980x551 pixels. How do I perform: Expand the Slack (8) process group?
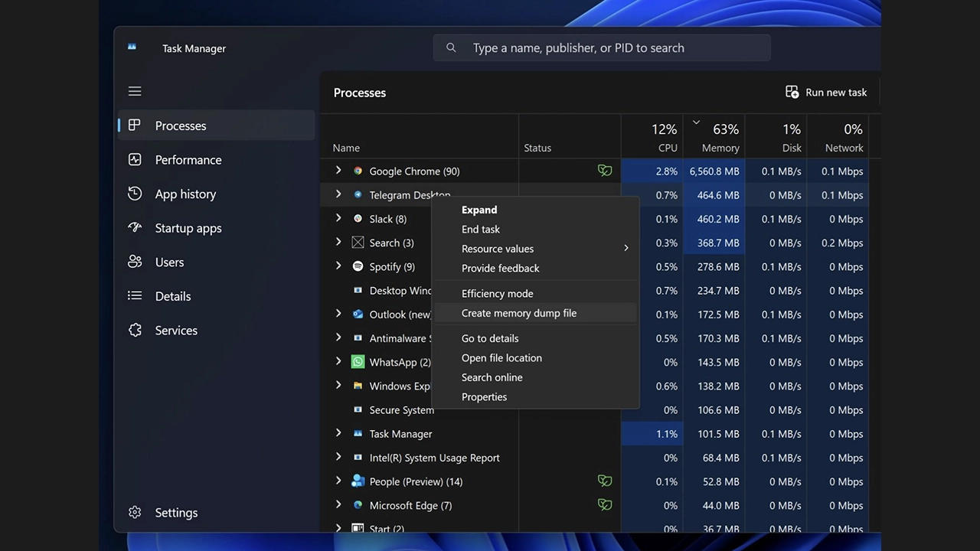(338, 218)
